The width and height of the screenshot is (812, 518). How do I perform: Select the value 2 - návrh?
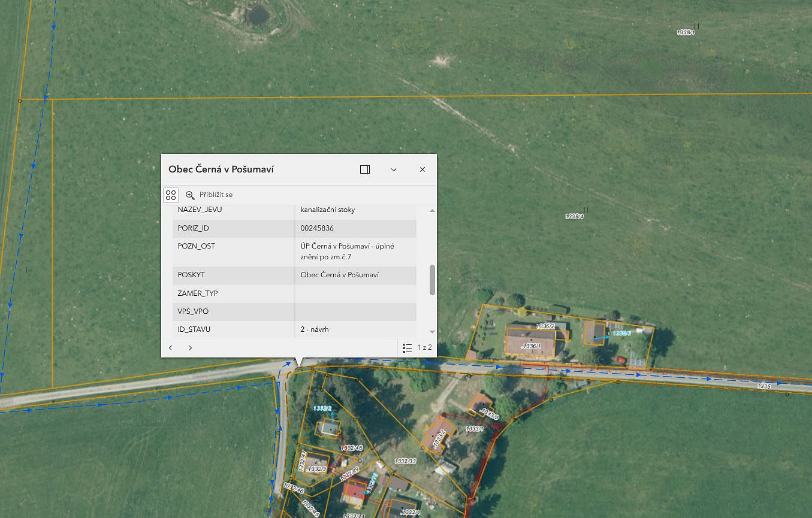(x=315, y=329)
